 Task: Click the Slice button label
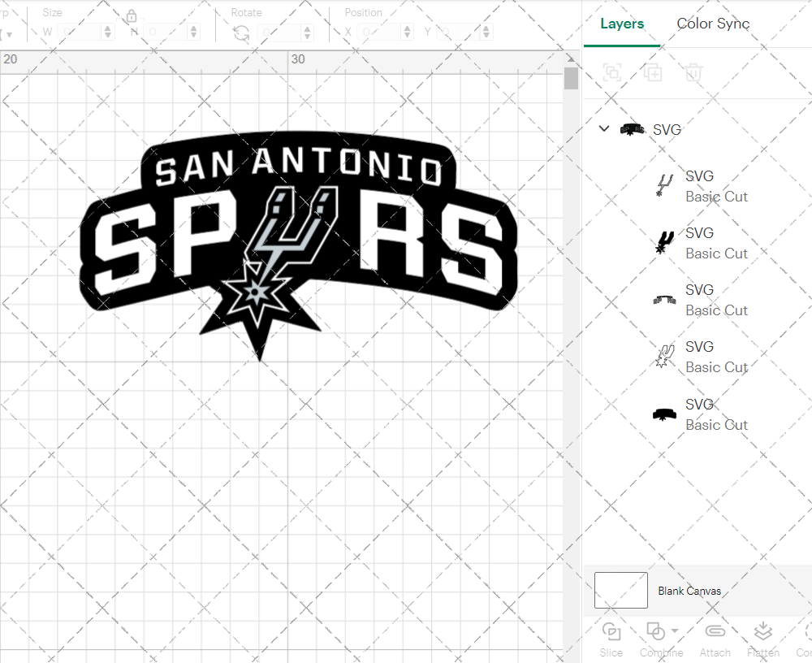pos(611,653)
